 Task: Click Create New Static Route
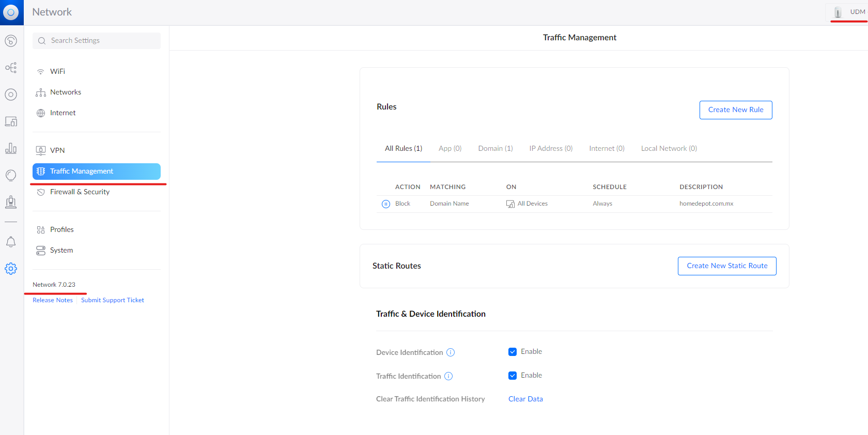coord(726,266)
